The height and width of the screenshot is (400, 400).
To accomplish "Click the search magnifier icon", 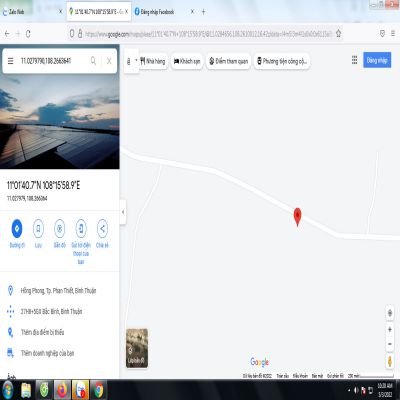I will 93,61.
